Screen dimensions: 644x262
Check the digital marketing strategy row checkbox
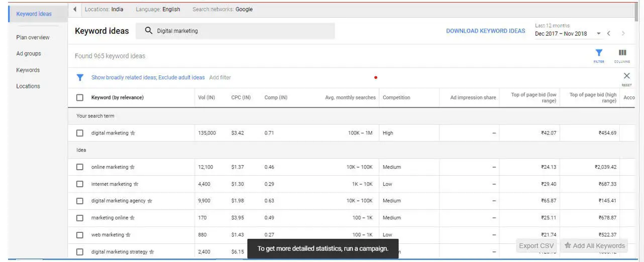tap(80, 252)
